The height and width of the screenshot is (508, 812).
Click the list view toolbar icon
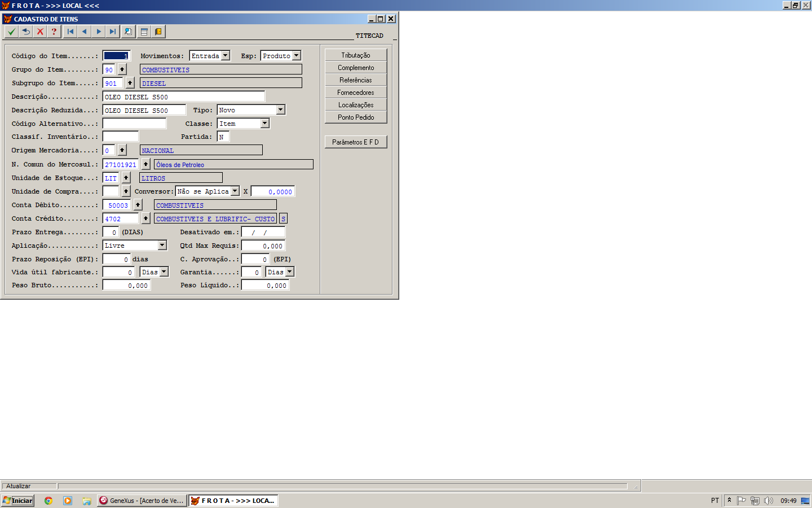[x=144, y=32]
